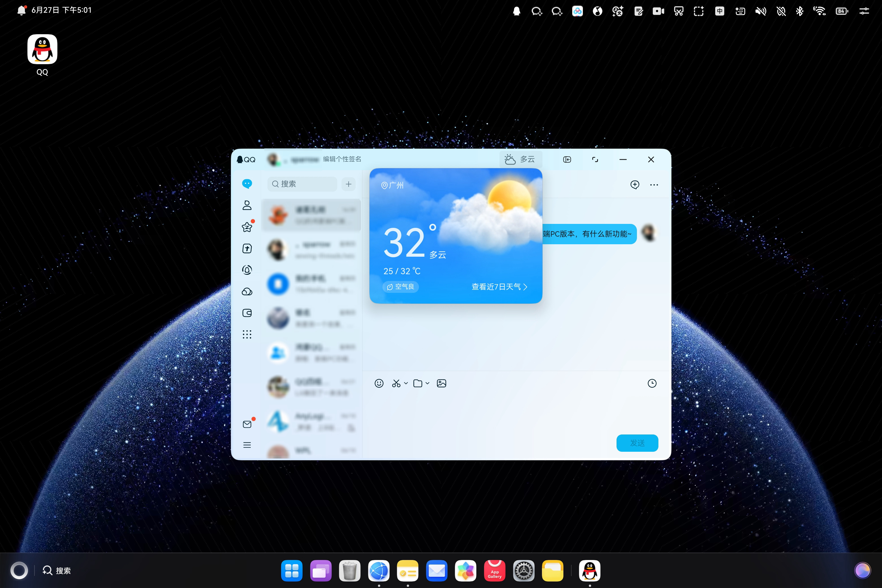This screenshot has width=882, height=588.
Task: Click 查看近7日天气 link on weather card
Action: pos(499,287)
